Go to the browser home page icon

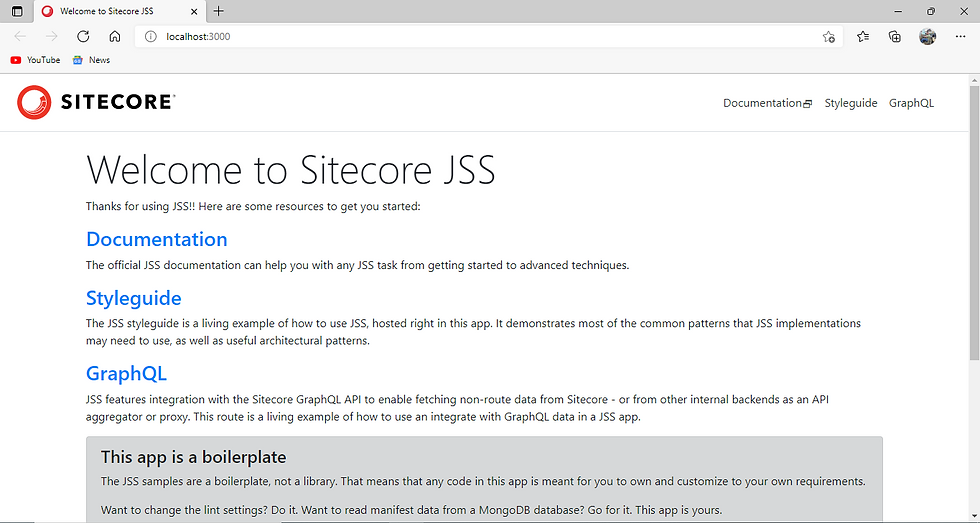(x=114, y=36)
